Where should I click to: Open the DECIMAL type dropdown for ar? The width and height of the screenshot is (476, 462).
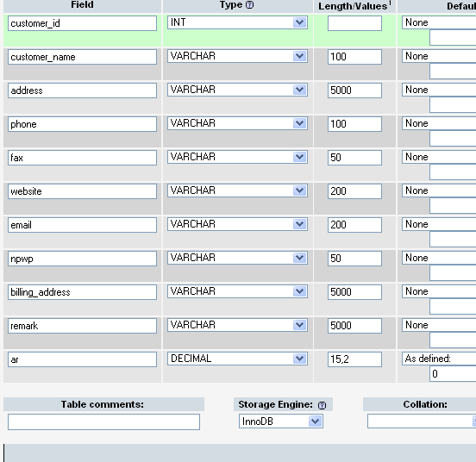click(x=237, y=359)
